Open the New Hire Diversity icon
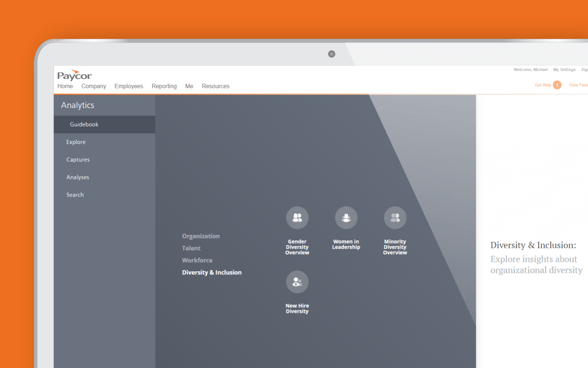The width and height of the screenshot is (588, 368). coord(297,282)
